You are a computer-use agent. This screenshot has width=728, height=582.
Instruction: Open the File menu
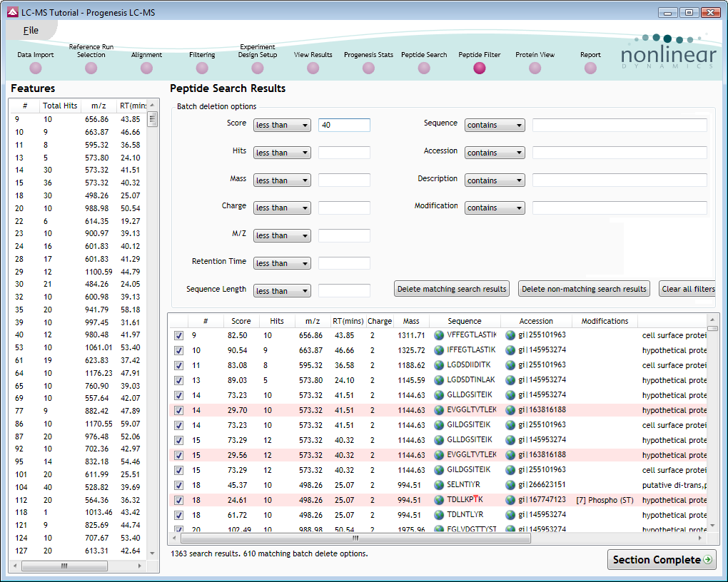pyautogui.click(x=31, y=31)
